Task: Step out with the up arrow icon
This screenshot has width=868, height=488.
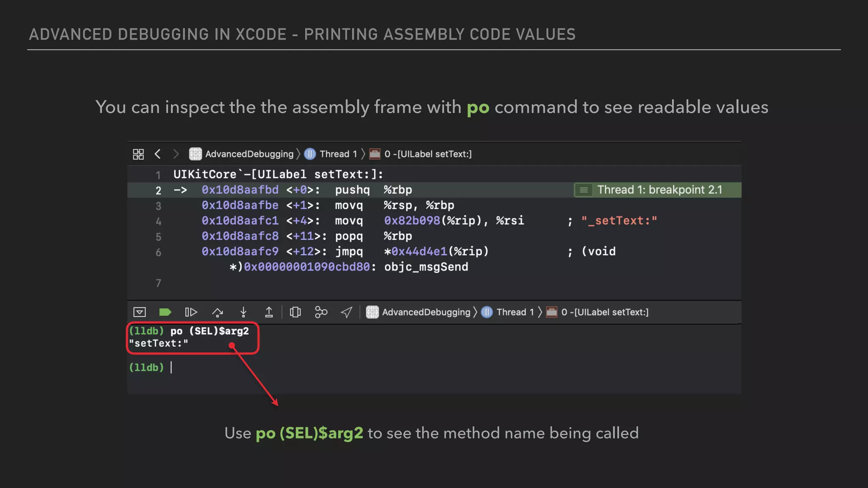Action: 269,312
